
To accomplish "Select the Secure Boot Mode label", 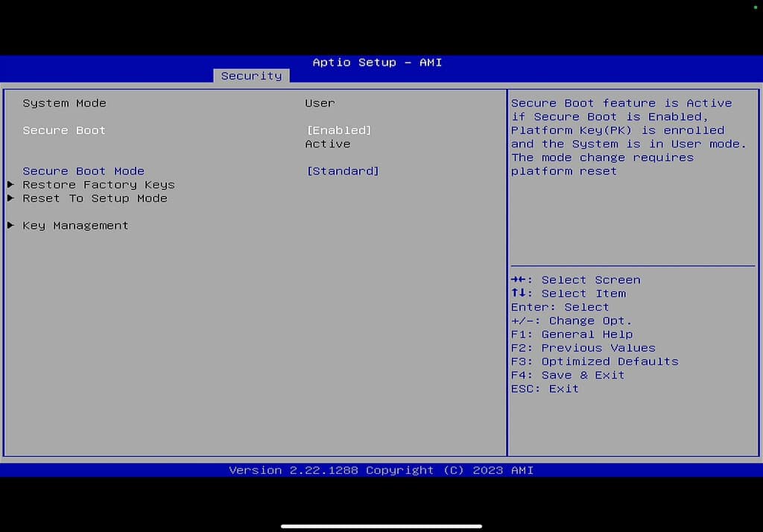I will [x=83, y=171].
